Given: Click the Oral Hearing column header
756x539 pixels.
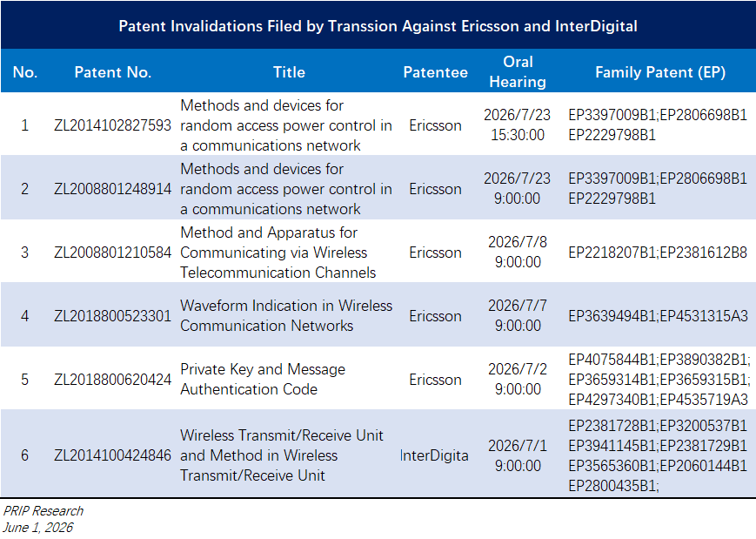Looking at the screenshot, I should 518,72.
